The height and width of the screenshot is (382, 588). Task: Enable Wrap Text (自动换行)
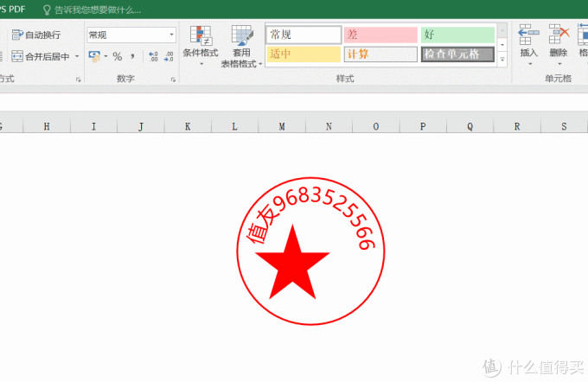36,35
